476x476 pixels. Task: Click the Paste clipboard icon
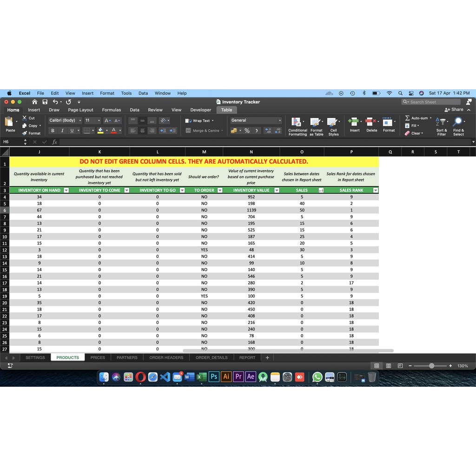click(x=10, y=123)
